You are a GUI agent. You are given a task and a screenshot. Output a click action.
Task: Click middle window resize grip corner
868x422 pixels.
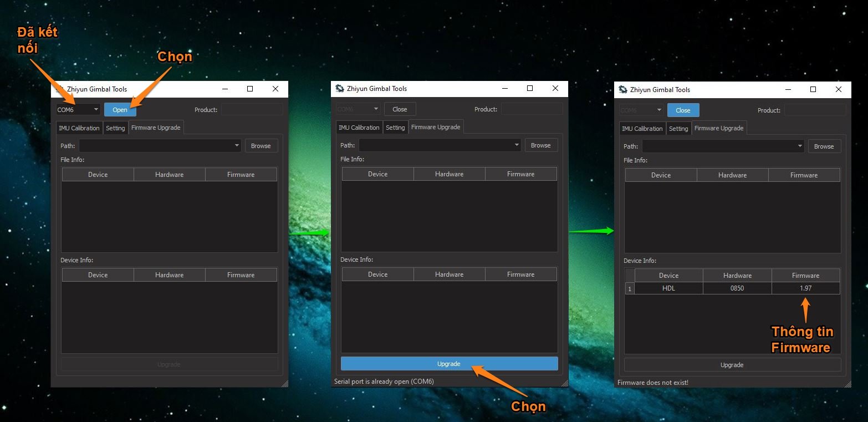pos(565,383)
